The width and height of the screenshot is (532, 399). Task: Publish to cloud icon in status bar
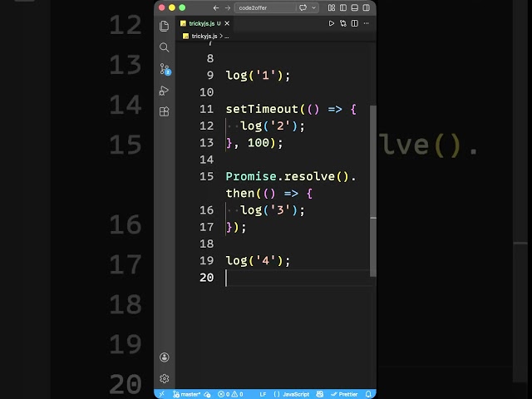pos(207,394)
